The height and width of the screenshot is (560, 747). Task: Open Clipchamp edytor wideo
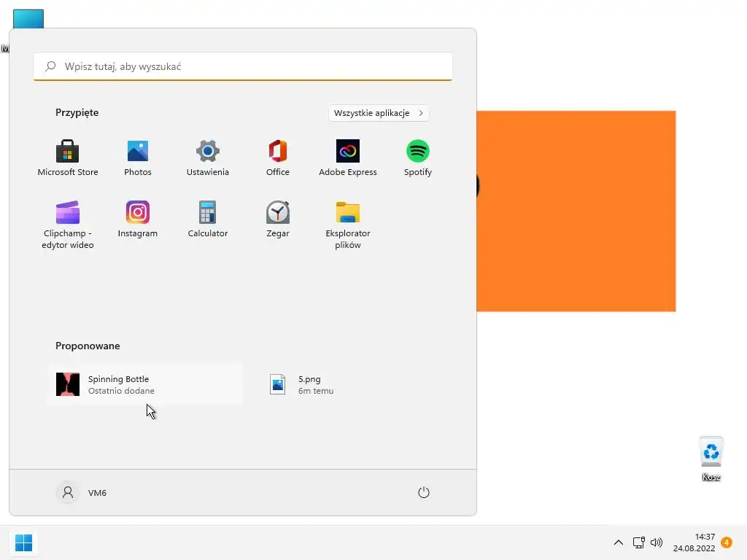(x=68, y=225)
